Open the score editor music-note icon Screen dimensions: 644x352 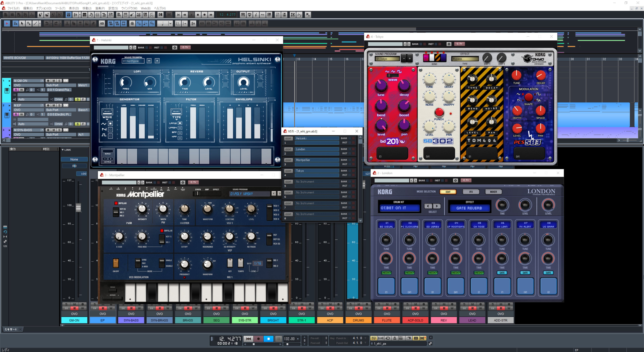tap(91, 15)
